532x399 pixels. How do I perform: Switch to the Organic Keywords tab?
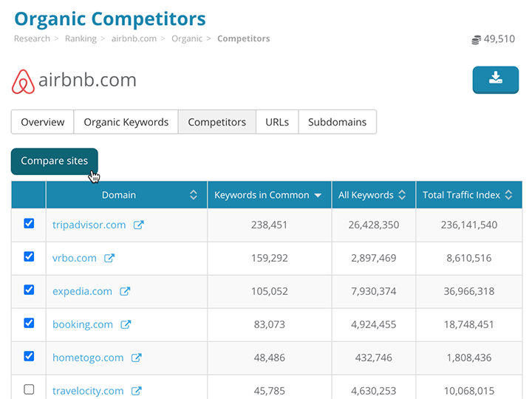coord(126,122)
